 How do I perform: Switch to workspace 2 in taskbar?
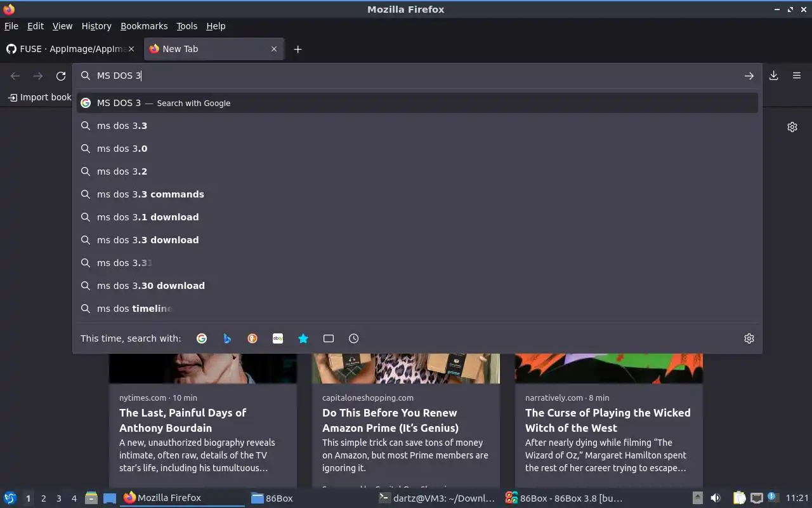43,498
